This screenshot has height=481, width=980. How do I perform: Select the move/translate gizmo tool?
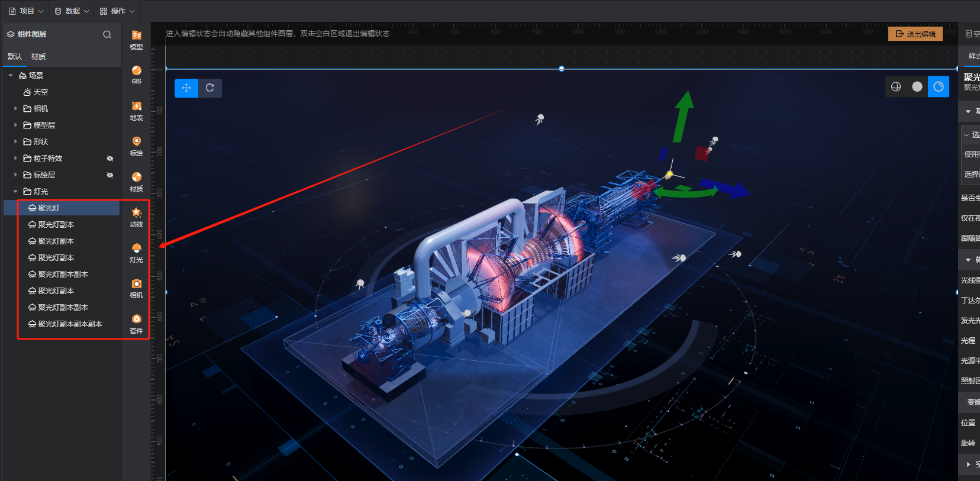(x=186, y=88)
